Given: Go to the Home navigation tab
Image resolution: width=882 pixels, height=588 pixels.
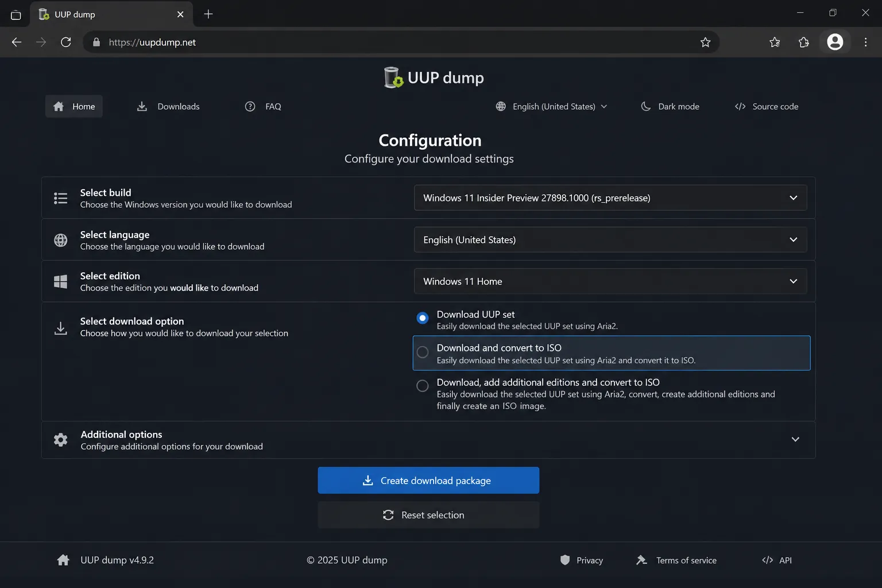Looking at the screenshot, I should point(74,106).
